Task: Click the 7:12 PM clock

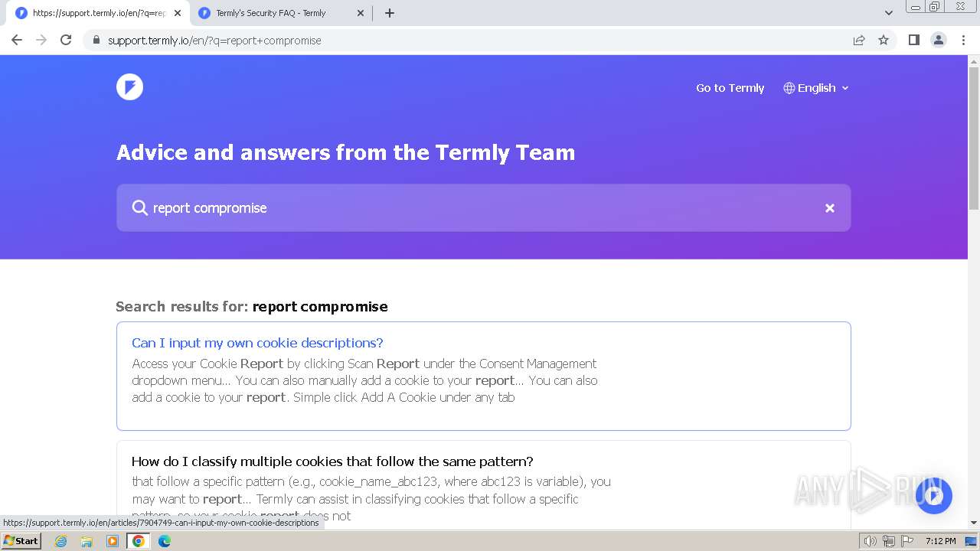Action: click(x=940, y=541)
